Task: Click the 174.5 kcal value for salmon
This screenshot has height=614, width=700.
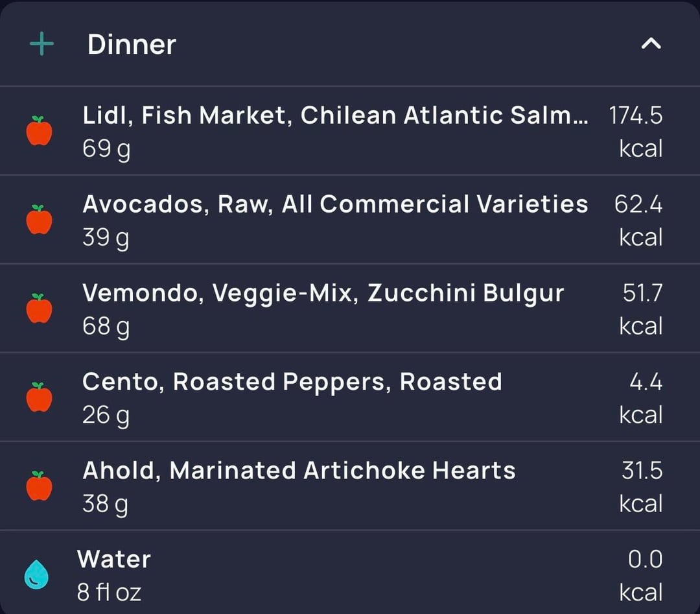Action: [x=636, y=132]
